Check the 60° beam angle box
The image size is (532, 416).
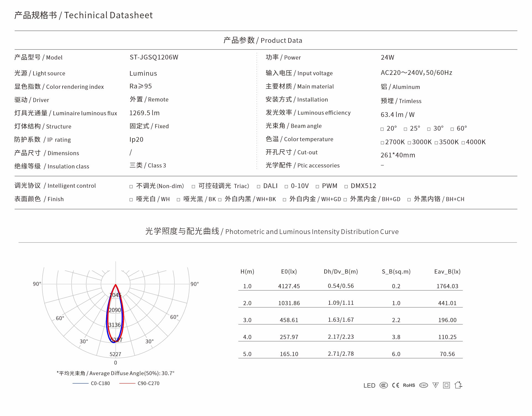452,129
